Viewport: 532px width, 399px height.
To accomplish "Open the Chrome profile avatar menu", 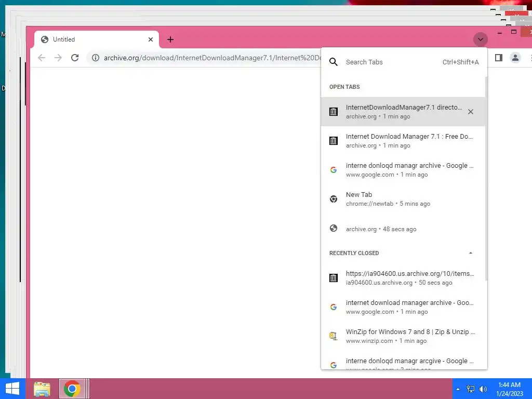I will click(515, 58).
